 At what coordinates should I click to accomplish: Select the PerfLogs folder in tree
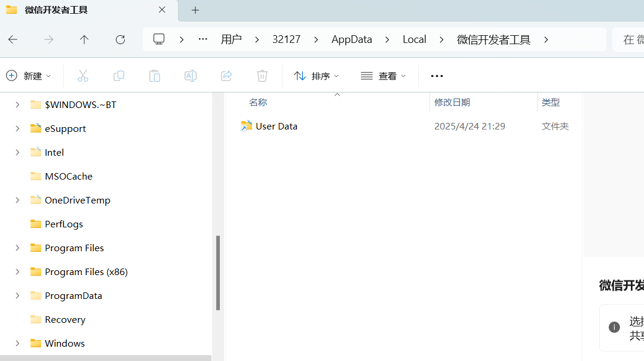(x=64, y=224)
